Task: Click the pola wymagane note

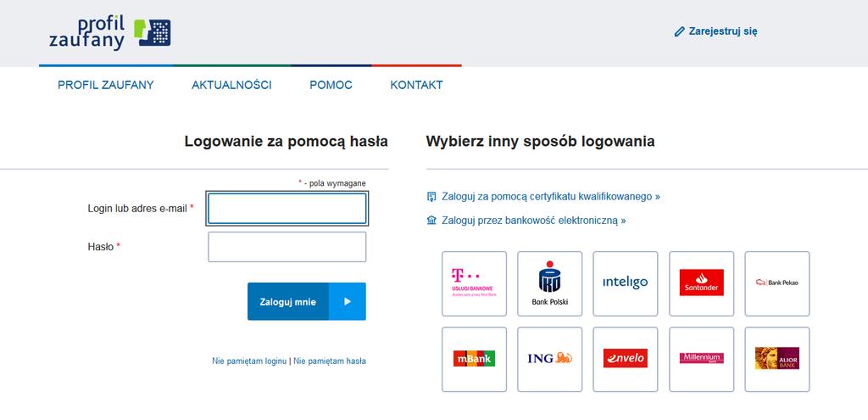Action: pos(332,183)
